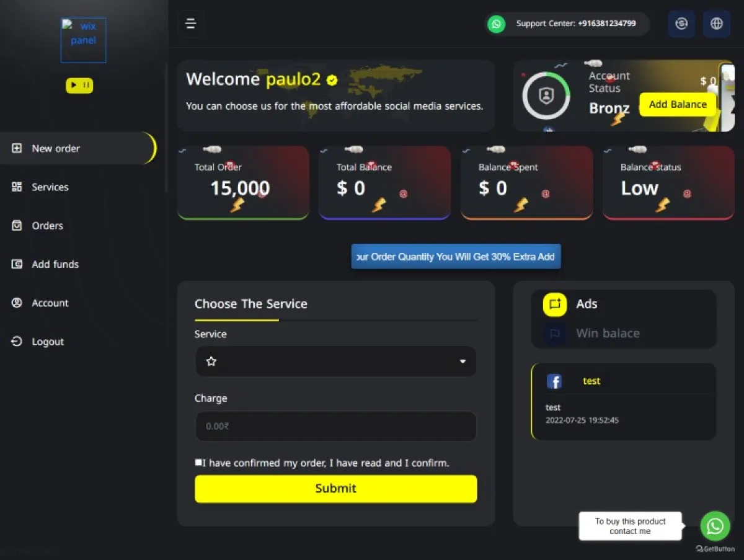Toggle the yellow play/pause switch in sidebar

coord(79,85)
